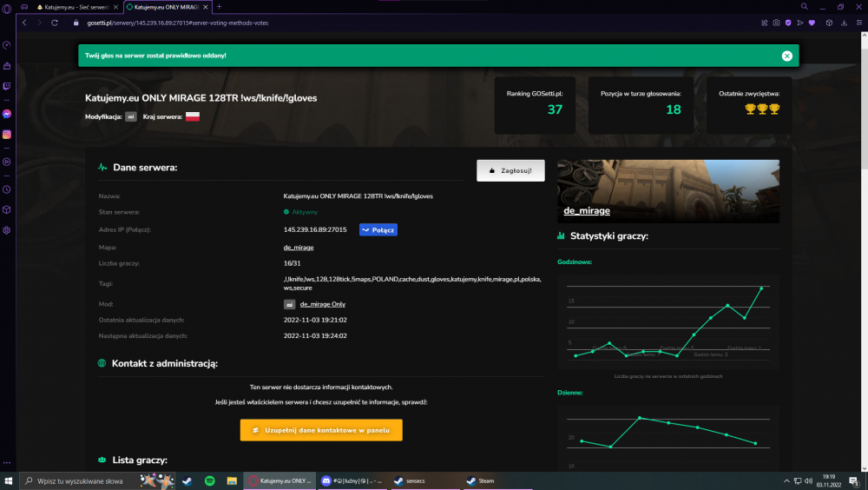Open Twitch in the sidebar
Image resolution: width=868 pixels, height=490 pixels.
point(7,87)
